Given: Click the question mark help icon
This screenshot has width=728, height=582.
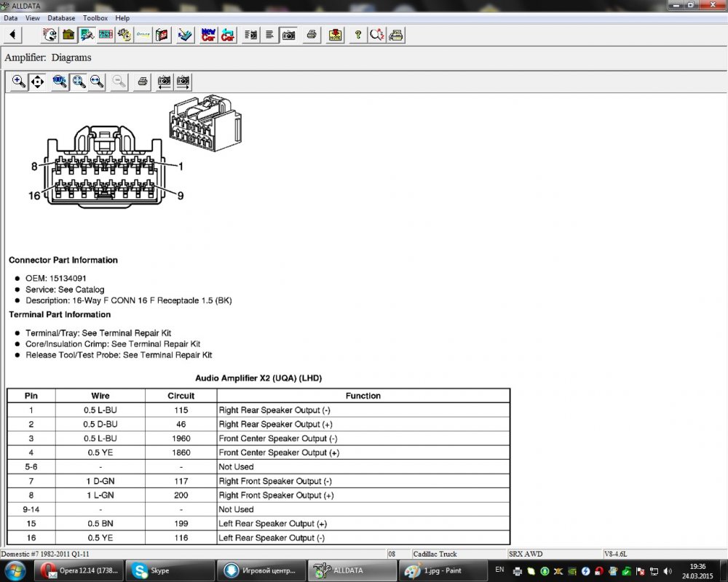Looking at the screenshot, I should 357,34.
